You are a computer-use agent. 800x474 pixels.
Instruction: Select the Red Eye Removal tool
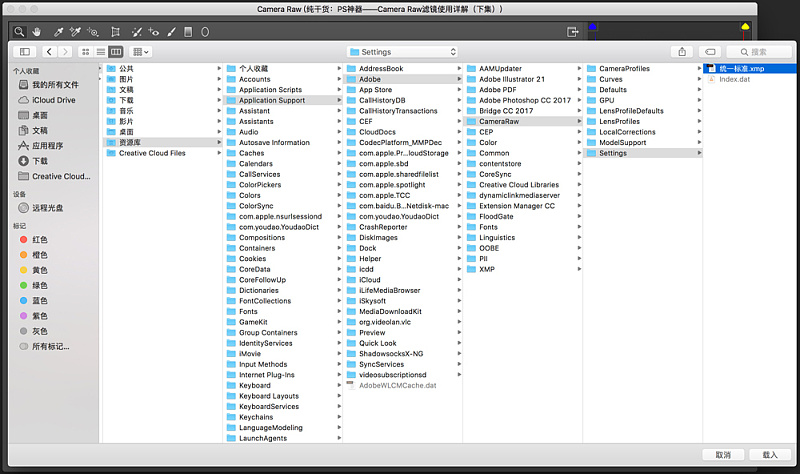click(154, 32)
